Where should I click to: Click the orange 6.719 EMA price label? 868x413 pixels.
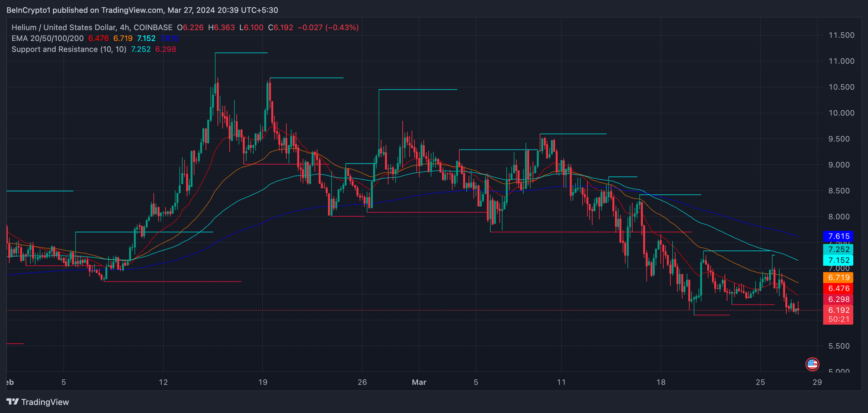pos(838,278)
